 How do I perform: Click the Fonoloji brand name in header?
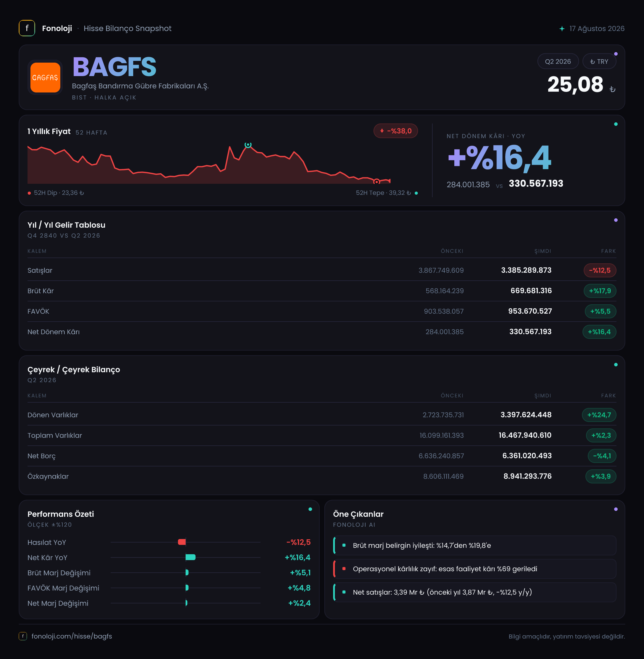pyautogui.click(x=57, y=28)
